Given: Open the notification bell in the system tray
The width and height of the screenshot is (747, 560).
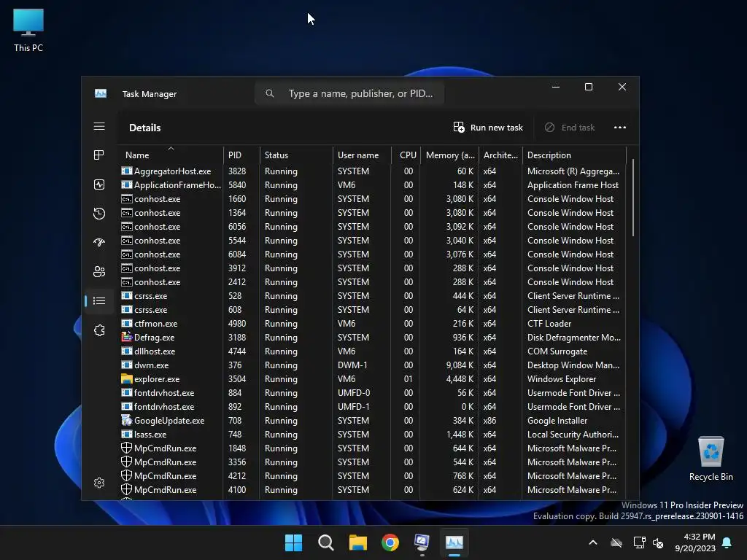Looking at the screenshot, I should click(x=727, y=542).
